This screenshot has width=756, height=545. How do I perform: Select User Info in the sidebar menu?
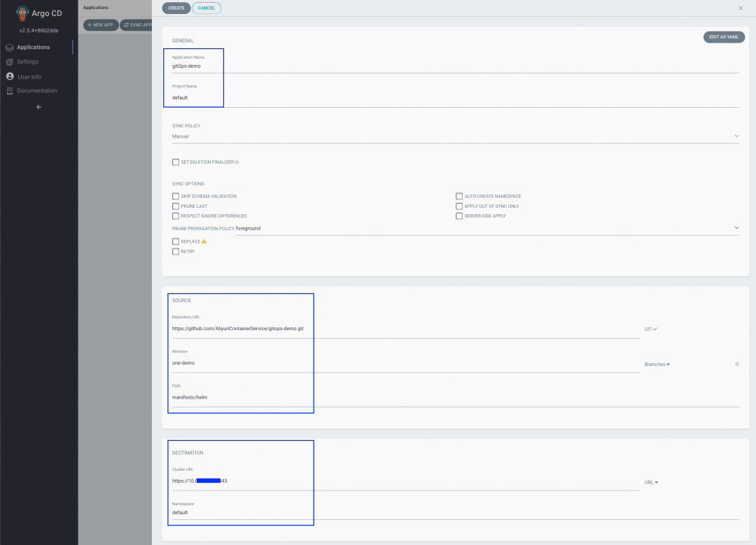(x=29, y=77)
